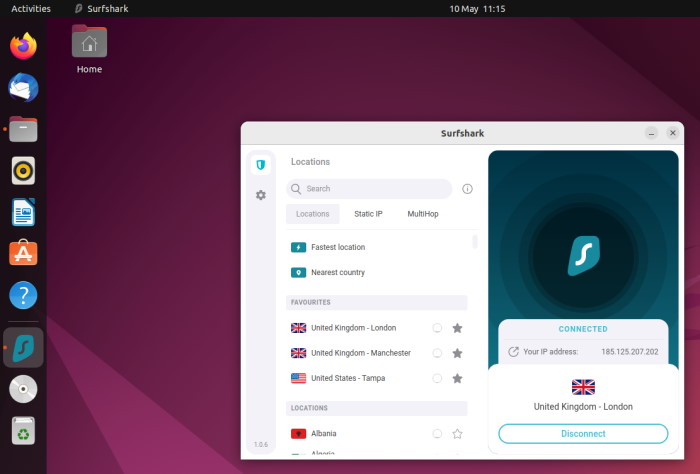700x474 pixels.
Task: Switch to the MultiHop tab
Action: 423,214
